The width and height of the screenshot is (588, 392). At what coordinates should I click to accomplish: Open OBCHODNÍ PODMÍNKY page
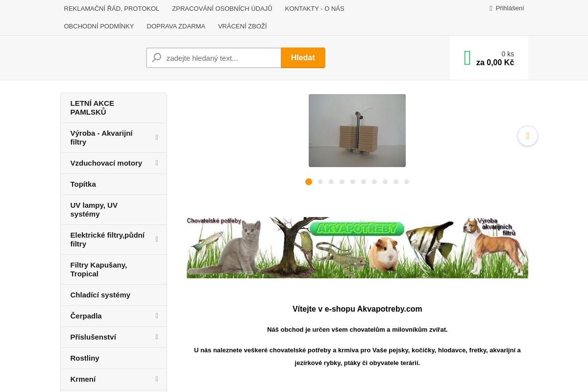[99, 26]
